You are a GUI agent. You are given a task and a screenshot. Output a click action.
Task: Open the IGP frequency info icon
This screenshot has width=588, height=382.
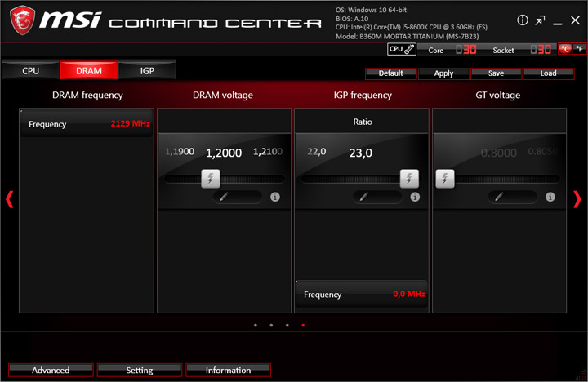pos(415,197)
